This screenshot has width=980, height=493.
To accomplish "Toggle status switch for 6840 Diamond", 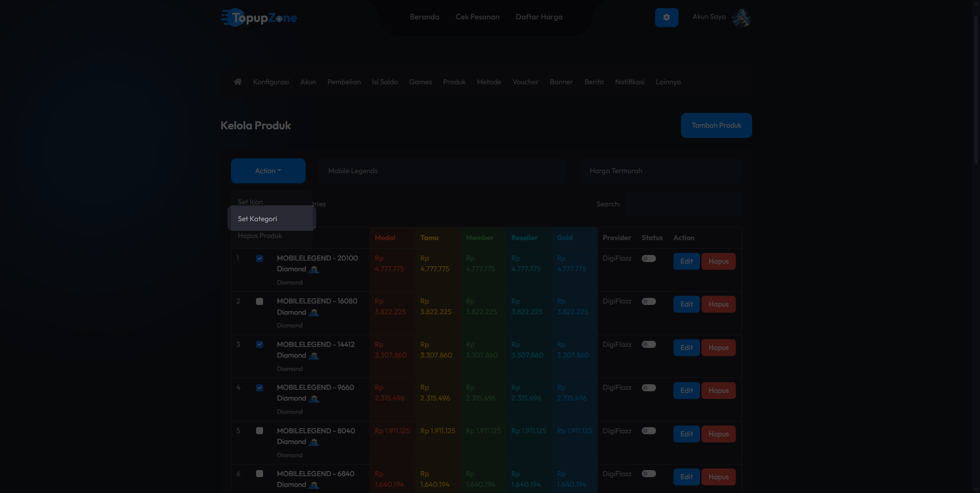I will point(649,474).
